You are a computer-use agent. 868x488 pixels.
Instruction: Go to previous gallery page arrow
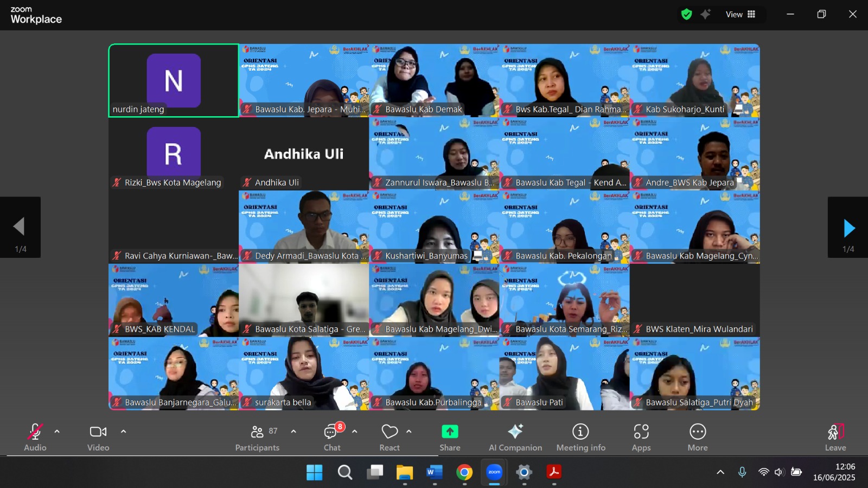click(x=20, y=227)
